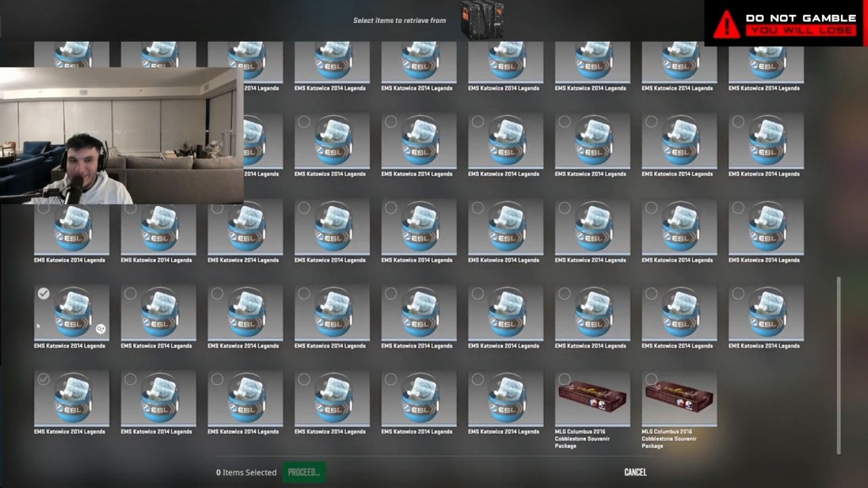Uncheck the bright checkmark on the highlighted capsule
868x488 pixels.
pyautogui.click(x=43, y=293)
